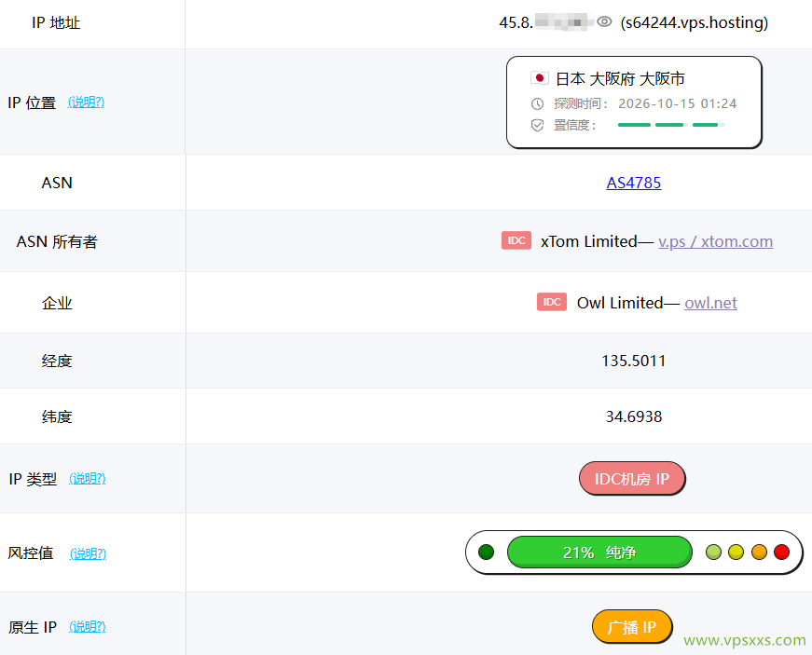The width and height of the screenshot is (812, 655).
Task: Open the AS4785 link
Action: coord(634,183)
